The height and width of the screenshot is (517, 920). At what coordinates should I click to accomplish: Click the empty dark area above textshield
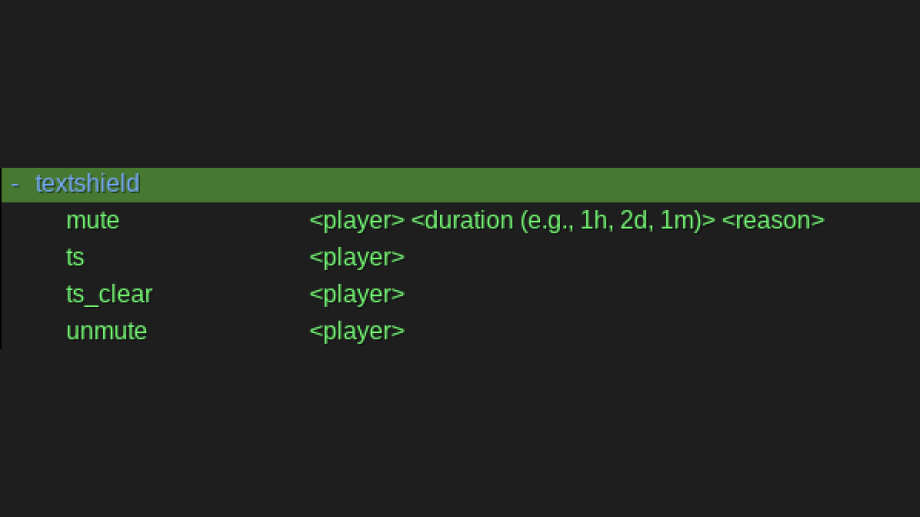460,80
